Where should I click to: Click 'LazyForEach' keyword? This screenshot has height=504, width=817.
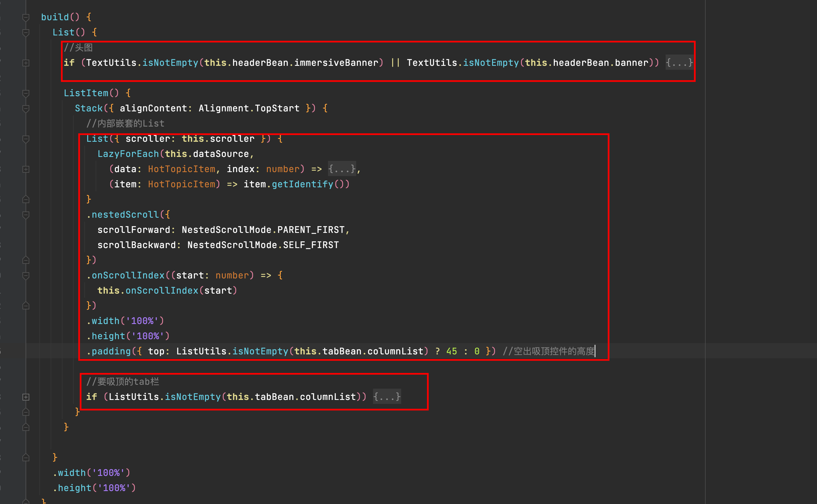tap(128, 154)
